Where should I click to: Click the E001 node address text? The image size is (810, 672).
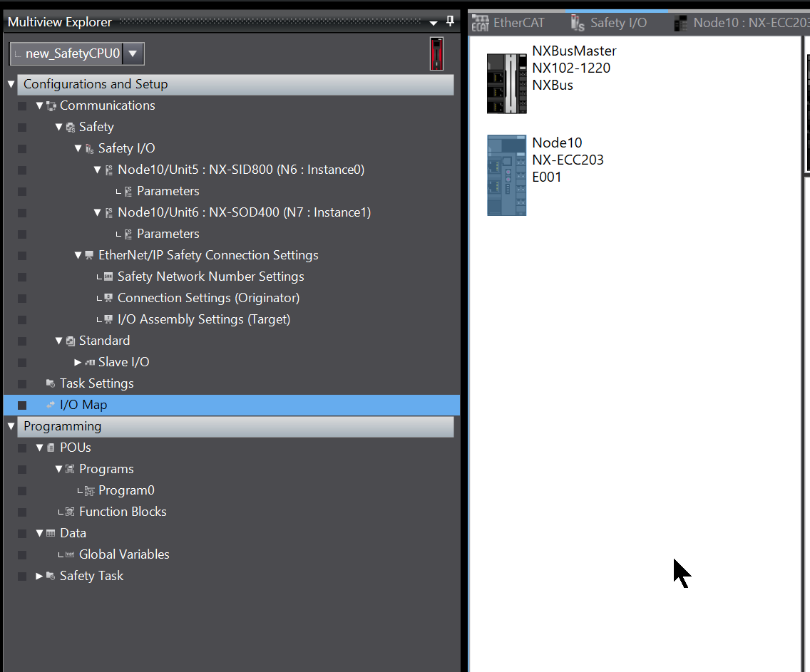[x=547, y=177]
